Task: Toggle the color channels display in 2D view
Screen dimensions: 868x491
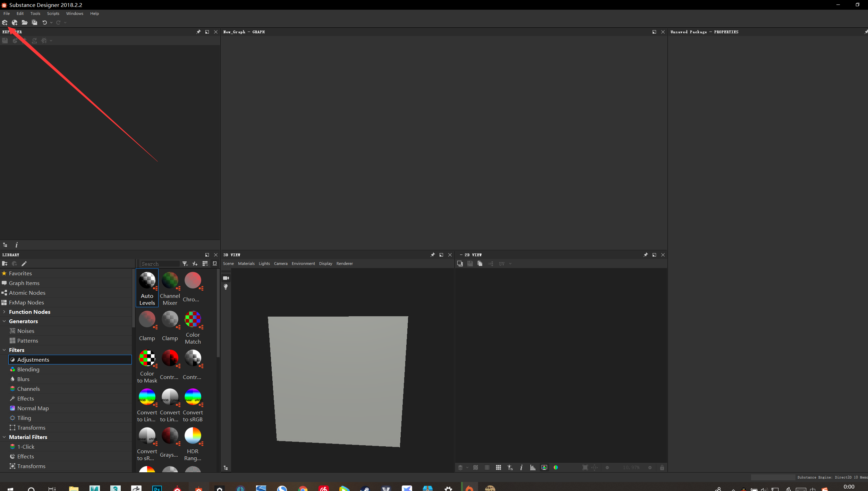Action: tap(556, 467)
